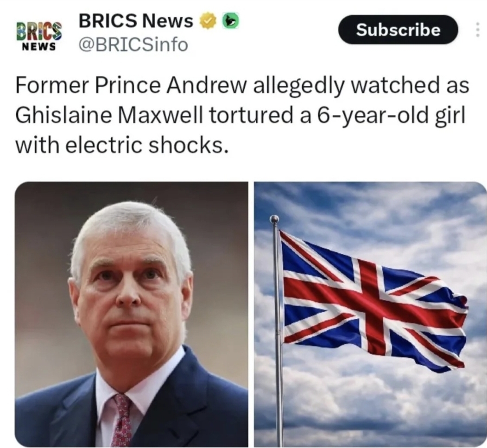Open the BRICS News profile avatar
This screenshot has height=448, width=487.
pyautogui.click(x=39, y=36)
